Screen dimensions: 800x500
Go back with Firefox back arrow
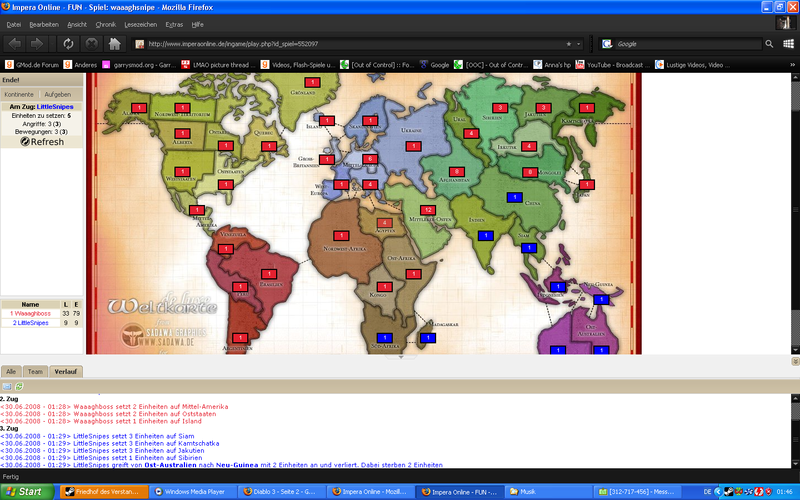point(15,44)
